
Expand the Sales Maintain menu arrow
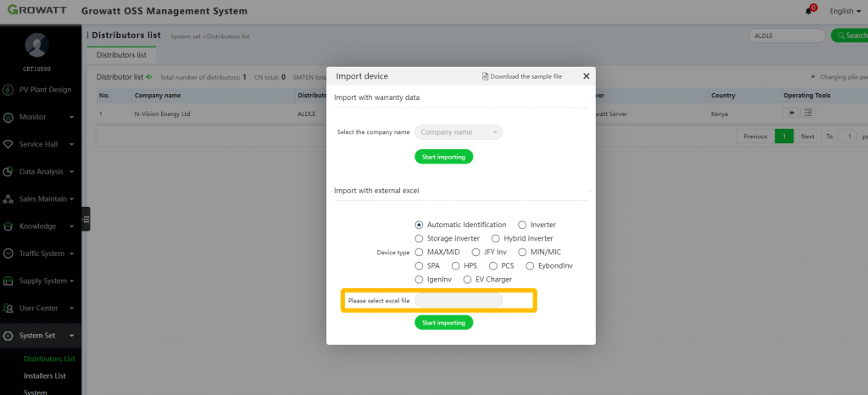point(72,199)
